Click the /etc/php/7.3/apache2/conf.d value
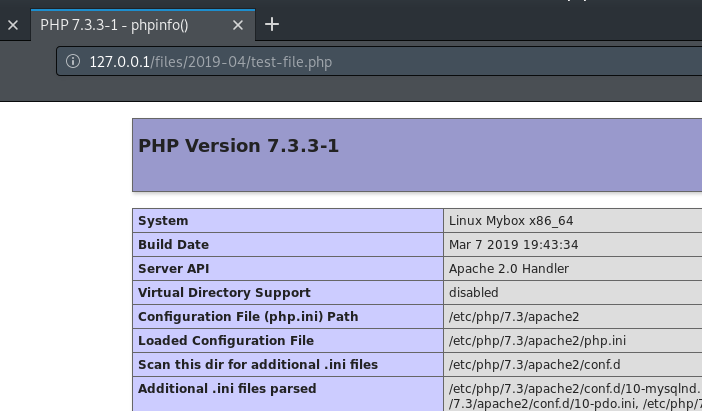Image resolution: width=702 pixels, height=411 pixels. tap(535, 364)
